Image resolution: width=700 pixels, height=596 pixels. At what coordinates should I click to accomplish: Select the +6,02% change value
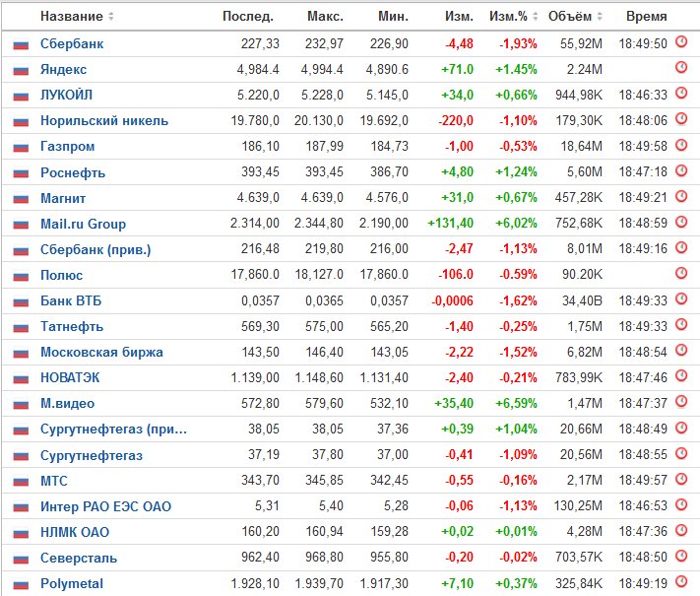[x=516, y=223]
